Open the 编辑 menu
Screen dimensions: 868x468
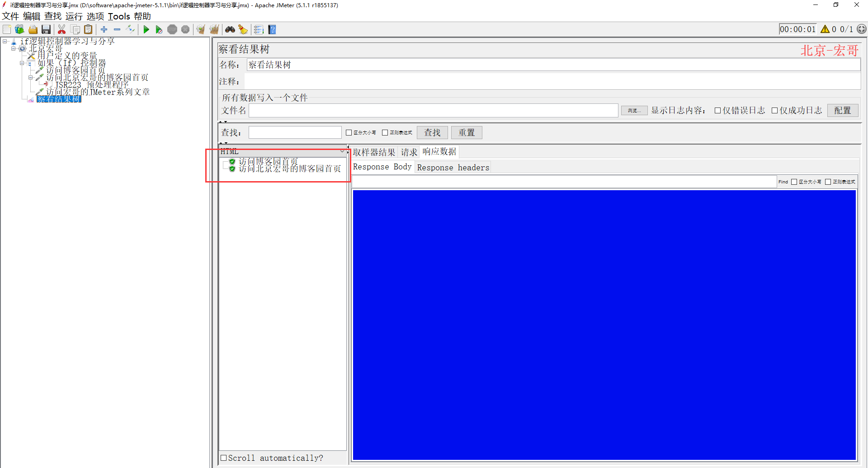click(32, 16)
